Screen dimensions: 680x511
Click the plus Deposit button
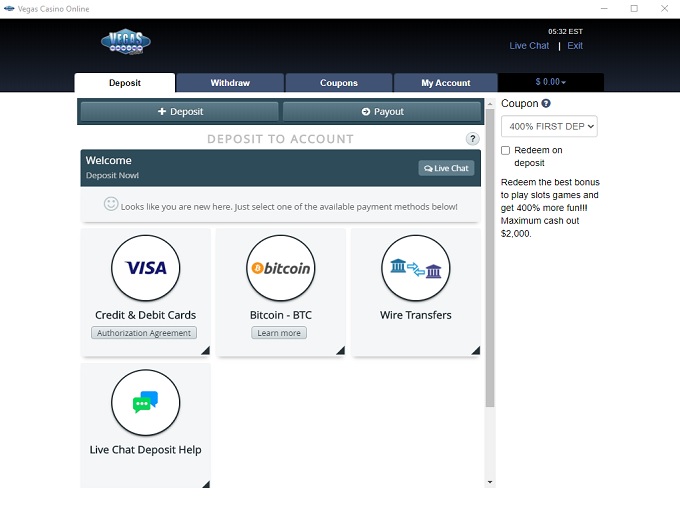(180, 112)
